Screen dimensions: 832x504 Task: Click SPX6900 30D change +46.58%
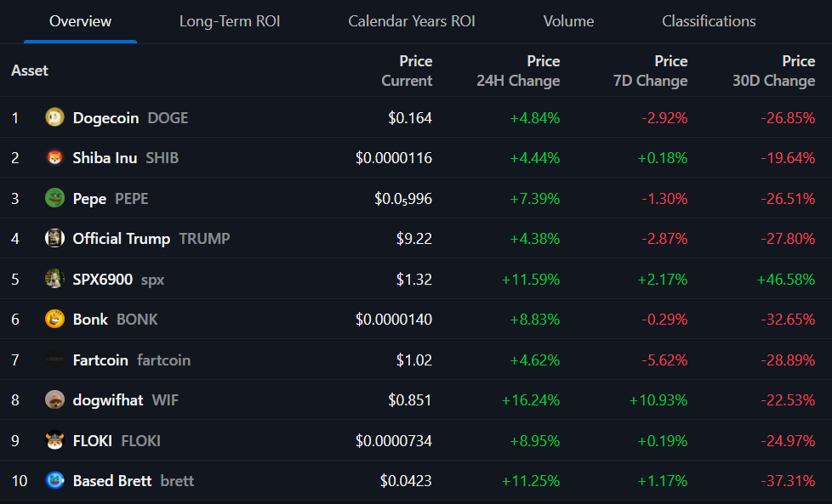(786, 280)
